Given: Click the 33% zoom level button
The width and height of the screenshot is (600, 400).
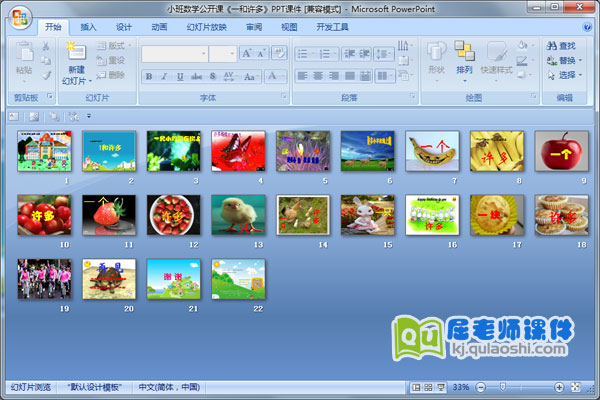Looking at the screenshot, I should 461,387.
